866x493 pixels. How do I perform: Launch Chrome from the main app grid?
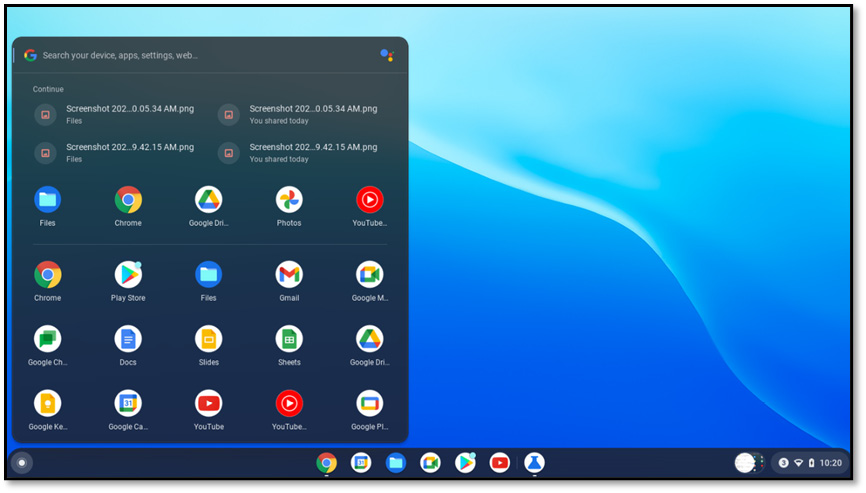pos(47,282)
